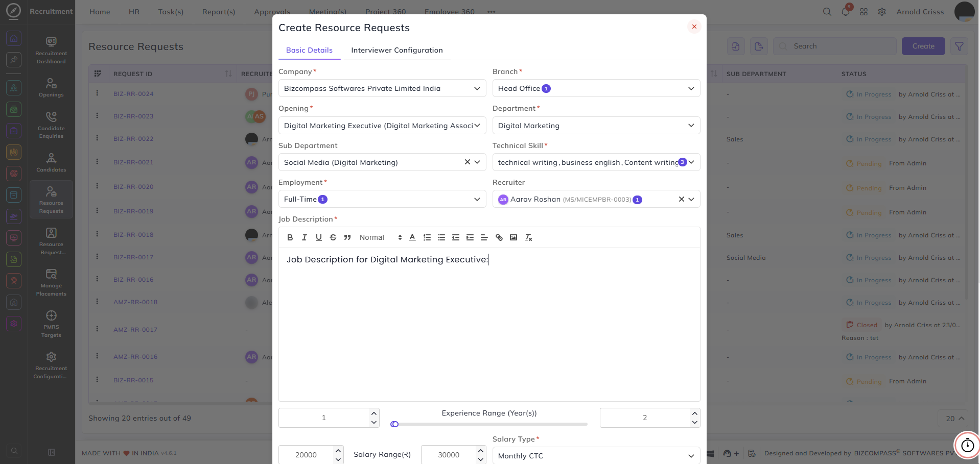This screenshot has height=464, width=980.
Task: Open the global search icon in header
Action: point(827,12)
